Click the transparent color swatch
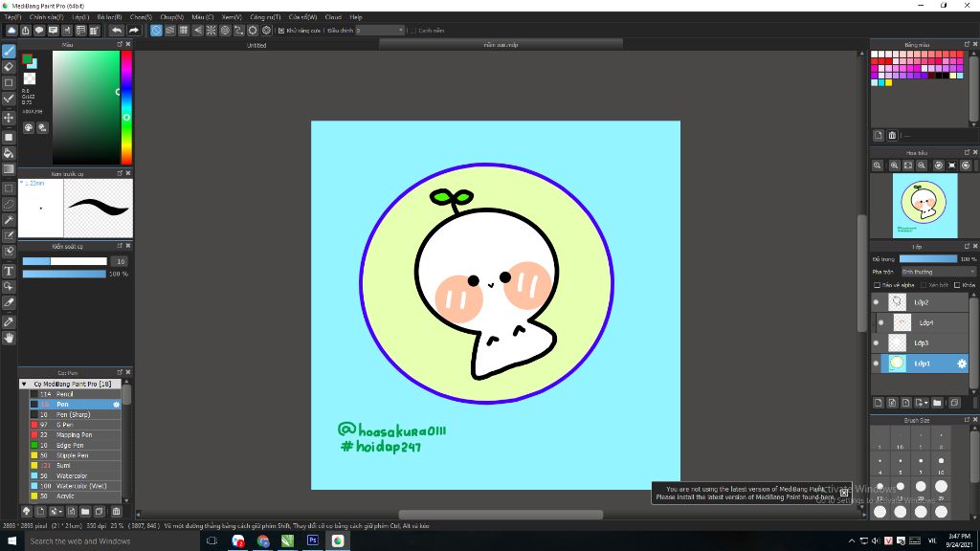This screenshot has height=551, width=980. 30,78
